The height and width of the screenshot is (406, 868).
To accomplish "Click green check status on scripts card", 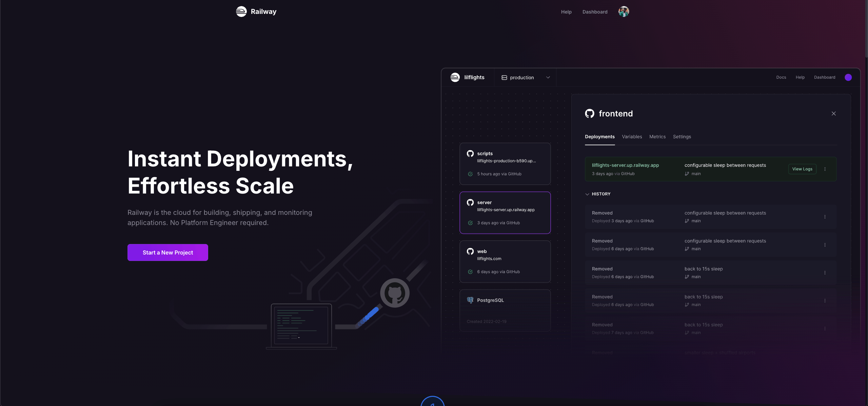I will pos(470,174).
